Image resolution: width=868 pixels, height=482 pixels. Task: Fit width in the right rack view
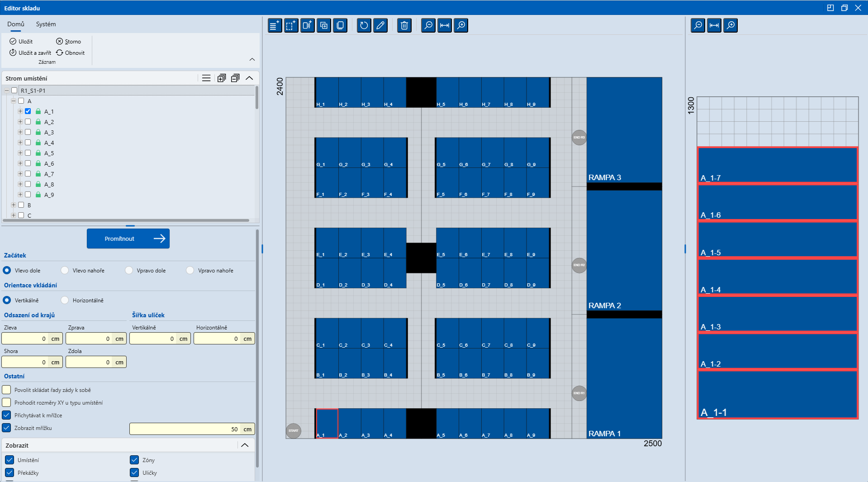(x=714, y=25)
